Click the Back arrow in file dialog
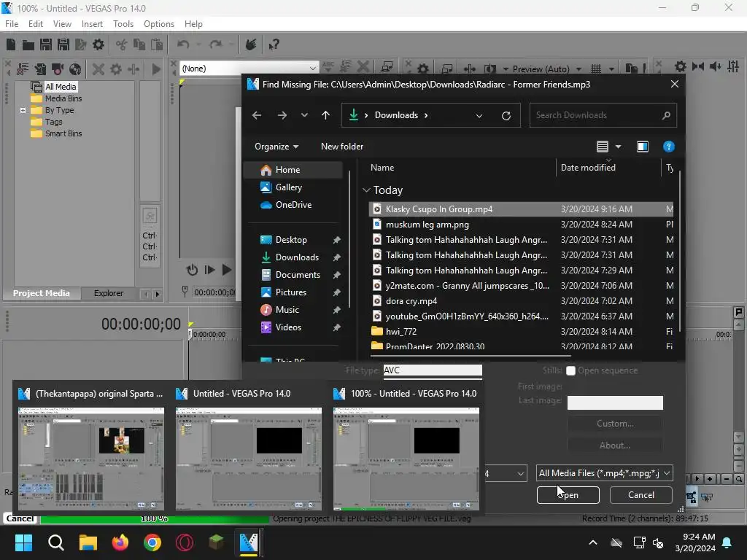Screen dimensions: 747x560 pos(257,115)
